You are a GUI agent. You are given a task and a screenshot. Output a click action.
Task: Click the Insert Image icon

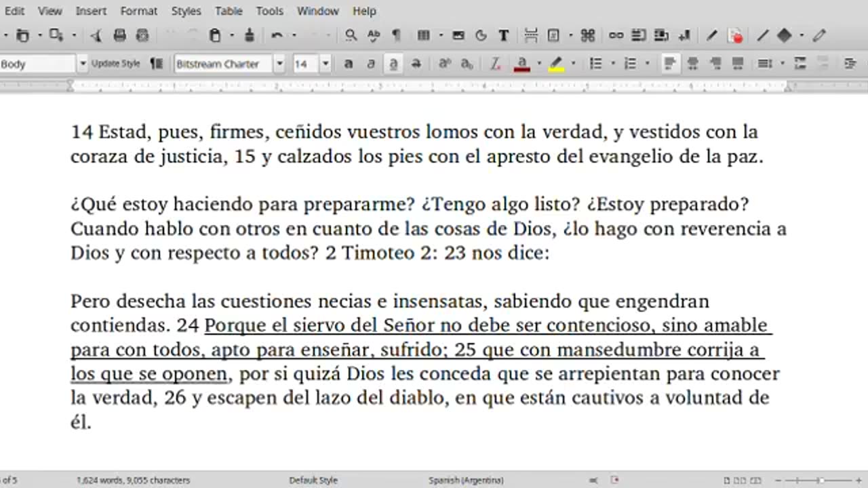[458, 36]
